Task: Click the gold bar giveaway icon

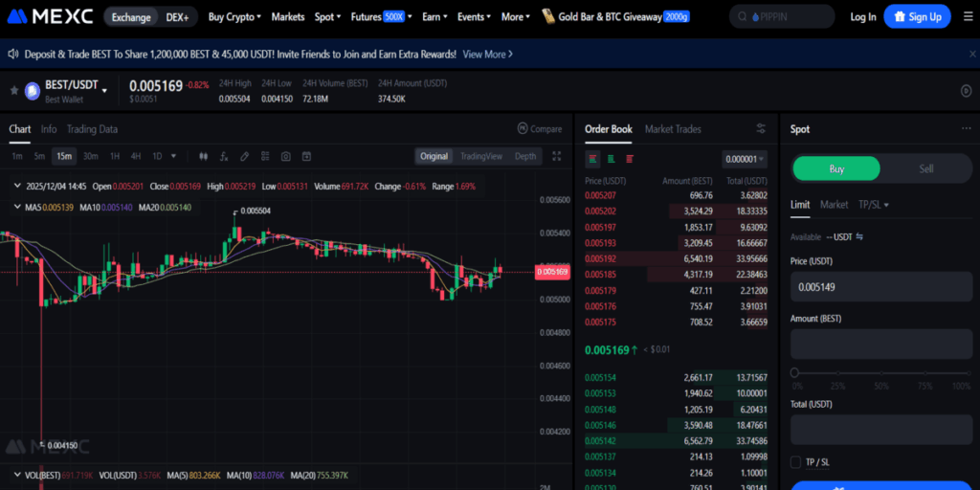Action: coord(548,17)
